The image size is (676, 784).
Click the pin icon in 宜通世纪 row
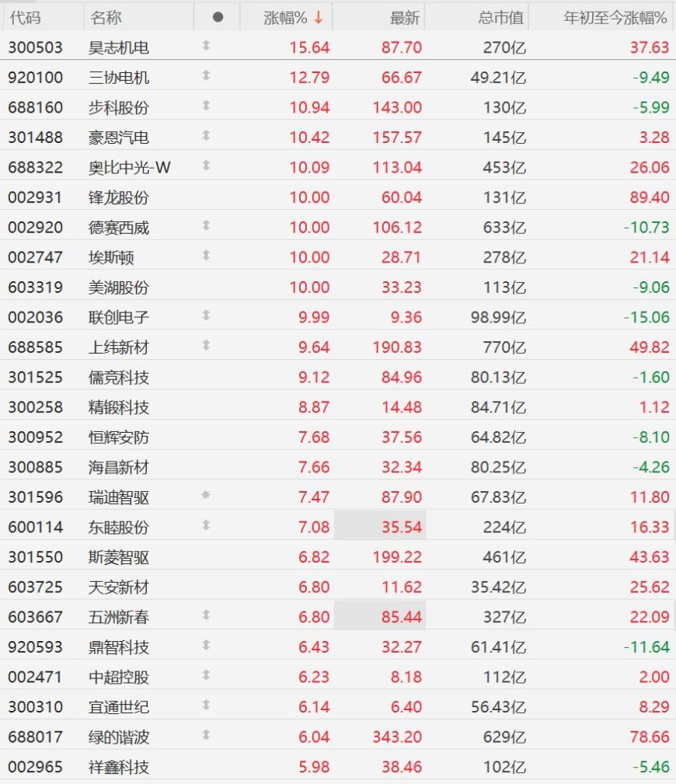[x=206, y=705]
